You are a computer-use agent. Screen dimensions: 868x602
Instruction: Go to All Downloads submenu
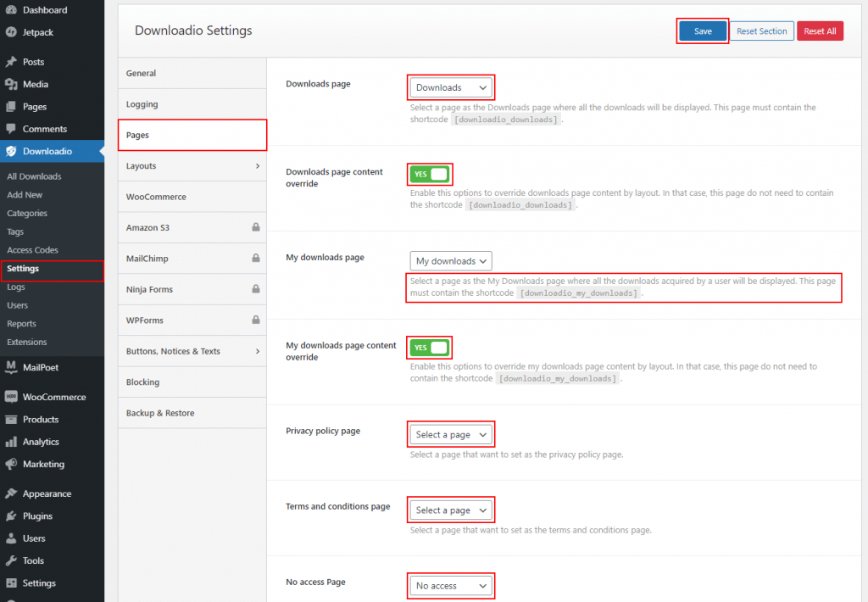coord(34,176)
